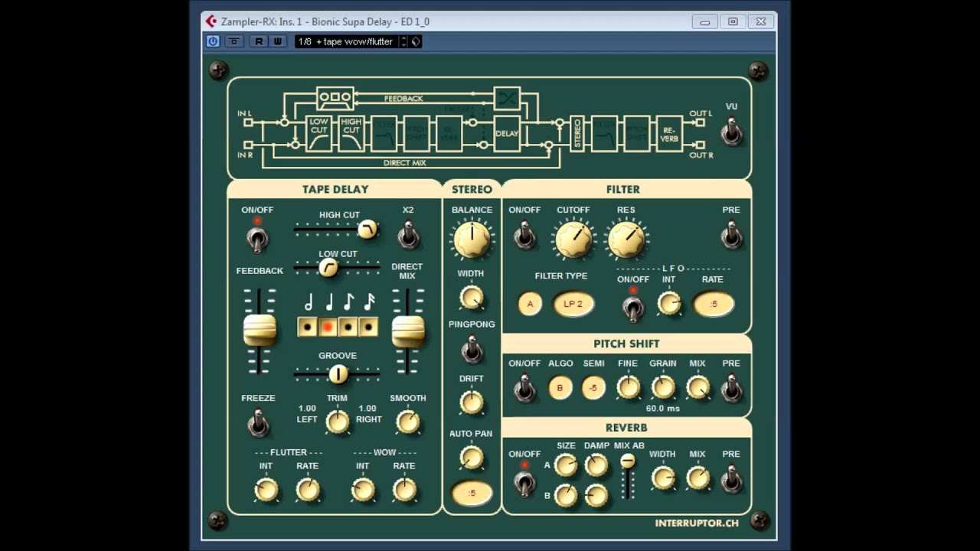Click the LFO RATE value button
980x551 pixels.
coord(714,305)
